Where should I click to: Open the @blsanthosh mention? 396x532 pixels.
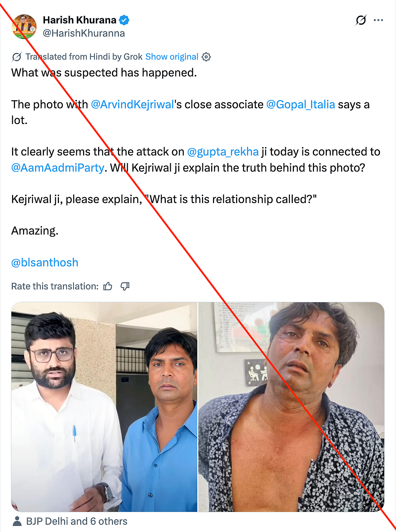click(45, 262)
